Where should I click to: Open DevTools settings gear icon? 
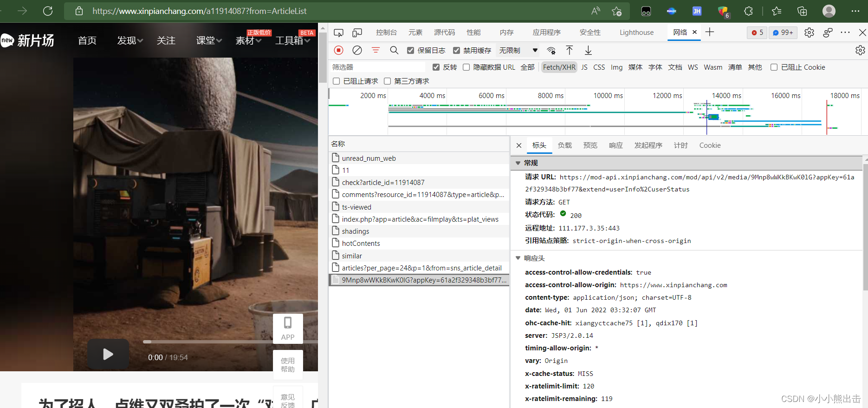pyautogui.click(x=809, y=33)
